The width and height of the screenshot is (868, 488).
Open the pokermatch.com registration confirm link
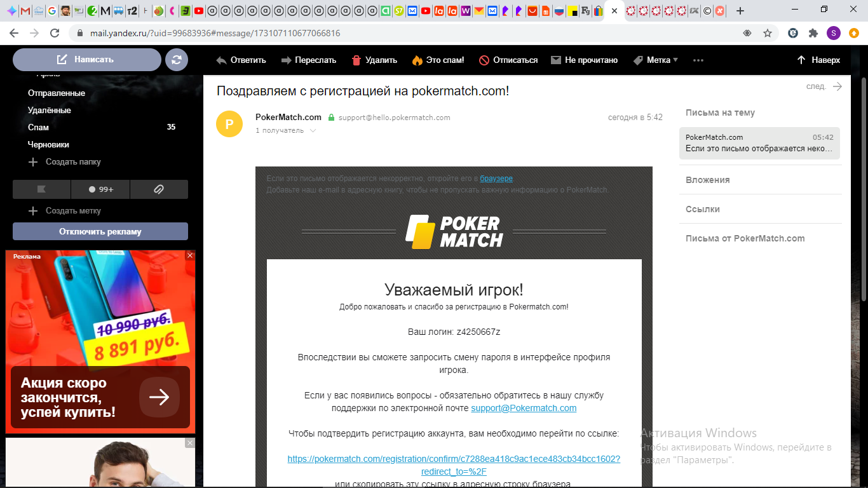pos(454,465)
